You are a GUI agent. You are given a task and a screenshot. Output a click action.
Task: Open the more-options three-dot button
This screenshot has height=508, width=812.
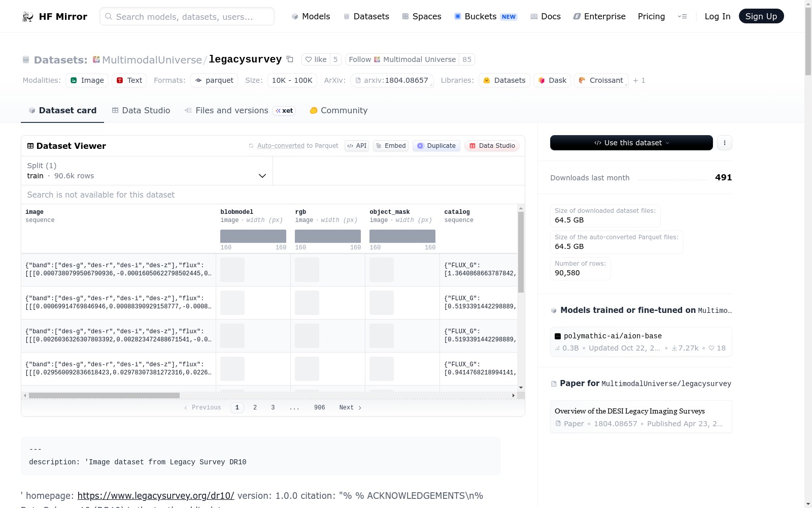[x=725, y=143]
